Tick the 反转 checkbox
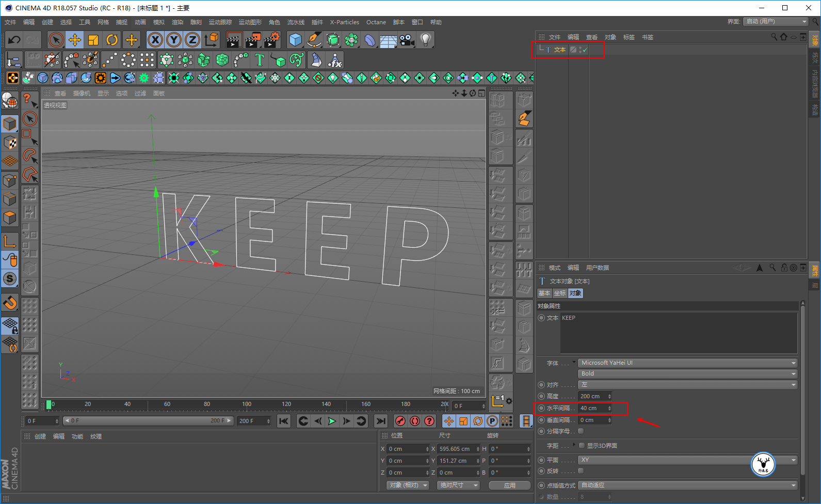Screen dimensions: 821x504 [x=581, y=471]
